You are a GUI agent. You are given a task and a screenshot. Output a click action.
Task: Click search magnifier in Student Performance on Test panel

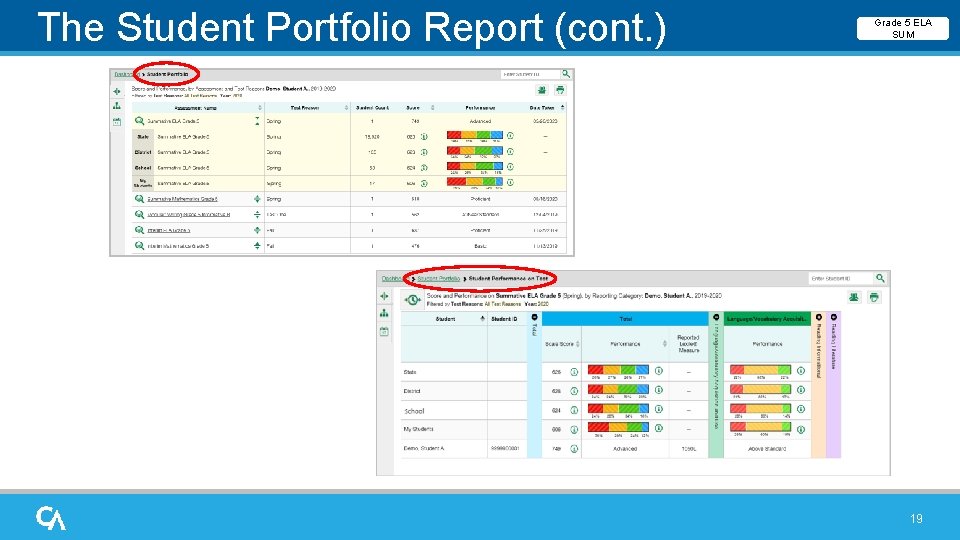(880, 278)
